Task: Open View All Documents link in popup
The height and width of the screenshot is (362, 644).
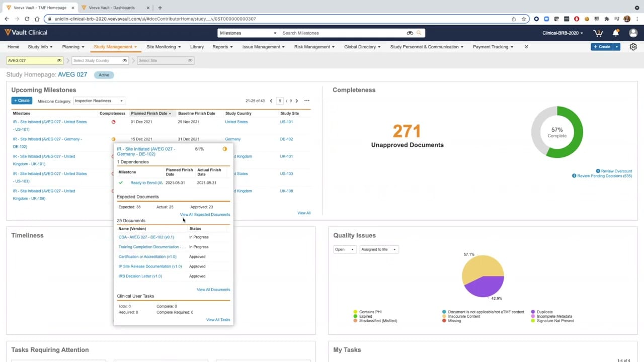Action: click(x=213, y=290)
